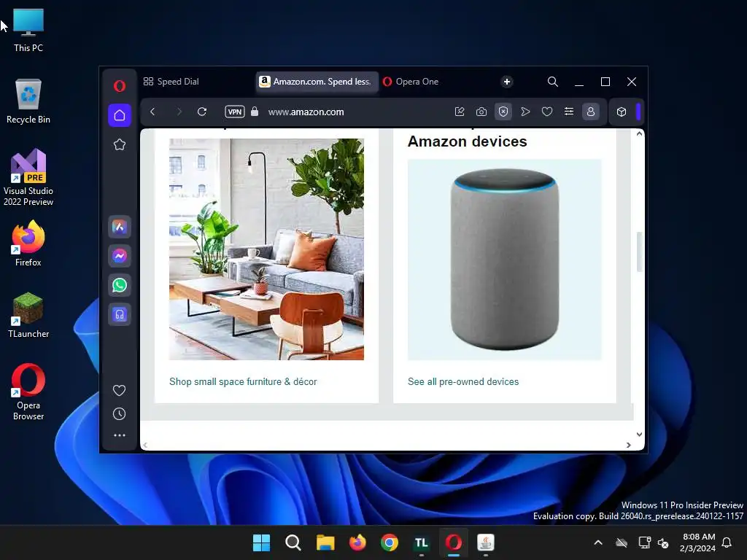The height and width of the screenshot is (560, 747).
Task: Click the Opera logo menu button
Action: (120, 86)
